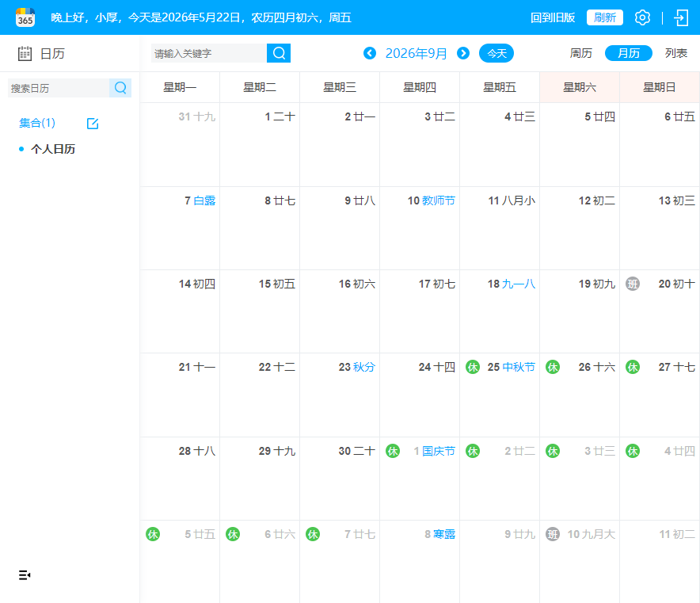Select October 8 寒露 date
The image size is (700, 603).
click(439, 534)
